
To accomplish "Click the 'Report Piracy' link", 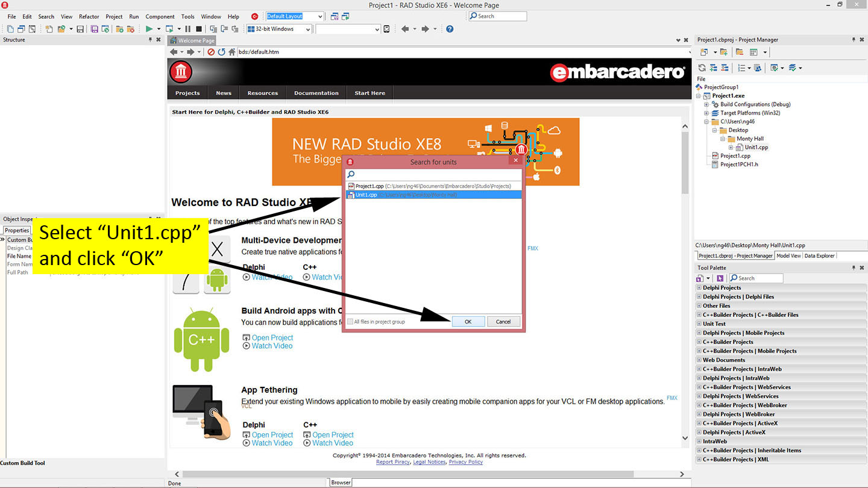I will point(393,462).
